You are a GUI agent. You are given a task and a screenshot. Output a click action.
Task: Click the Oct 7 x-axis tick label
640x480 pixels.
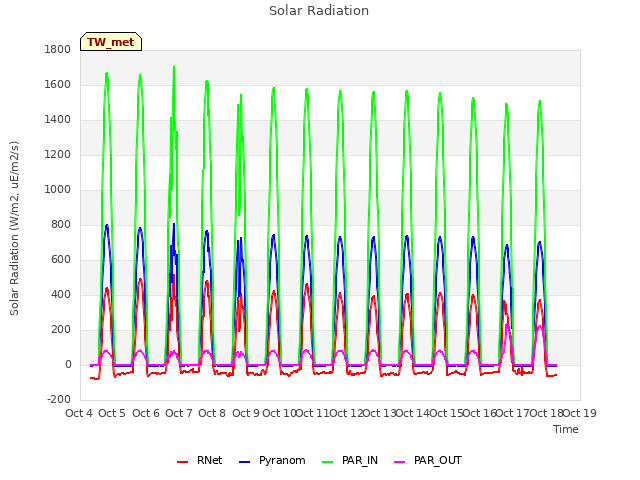[179, 413]
